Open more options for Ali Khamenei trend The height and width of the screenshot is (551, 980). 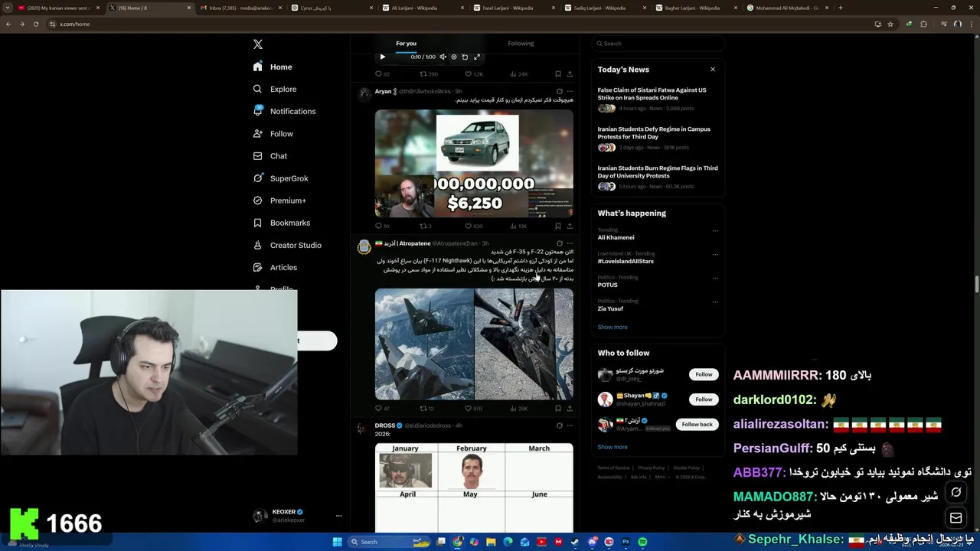(x=715, y=230)
